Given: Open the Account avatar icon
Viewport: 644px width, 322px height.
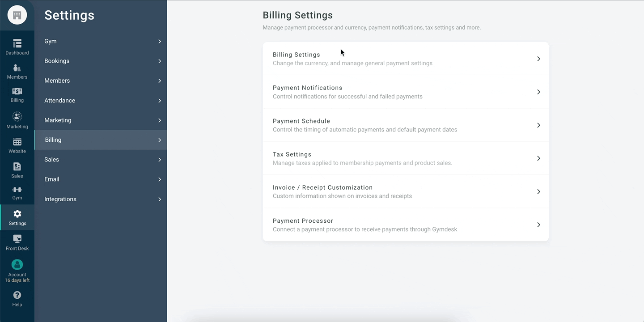Looking at the screenshot, I should 17,264.
